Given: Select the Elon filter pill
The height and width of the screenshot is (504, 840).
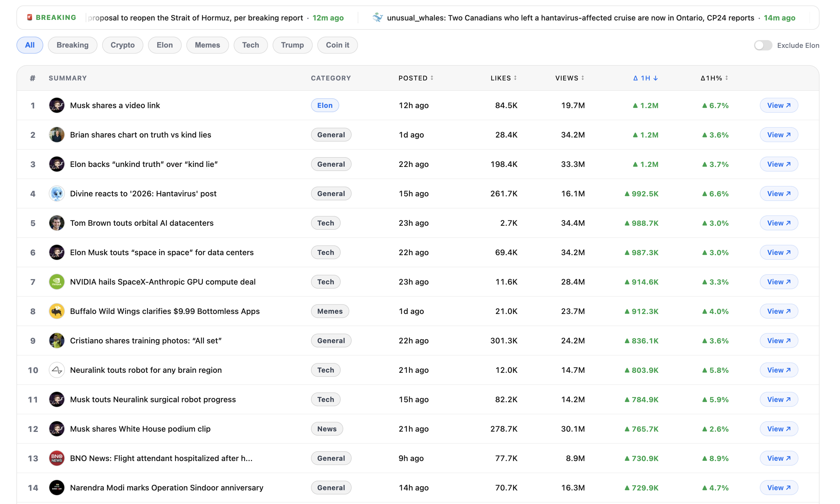Looking at the screenshot, I should point(165,45).
